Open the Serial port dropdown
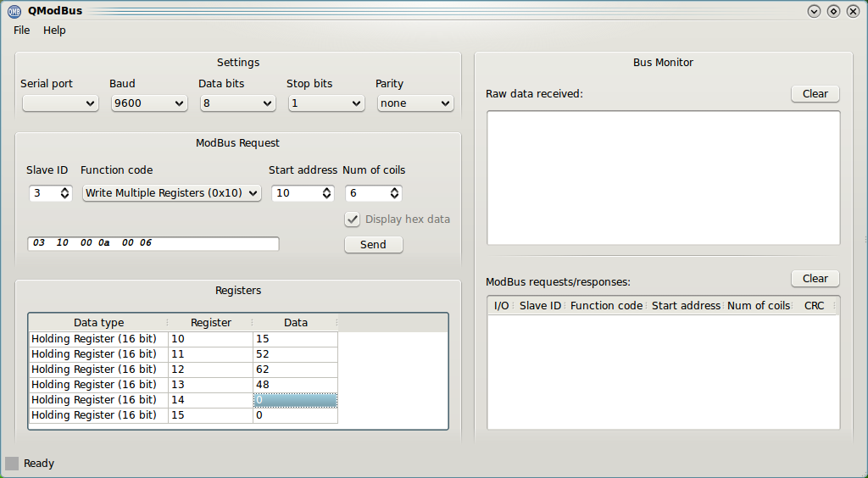The width and height of the screenshot is (868, 478). click(60, 103)
